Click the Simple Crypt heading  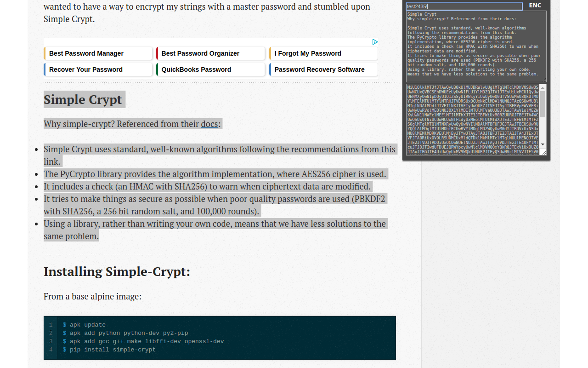tap(83, 99)
